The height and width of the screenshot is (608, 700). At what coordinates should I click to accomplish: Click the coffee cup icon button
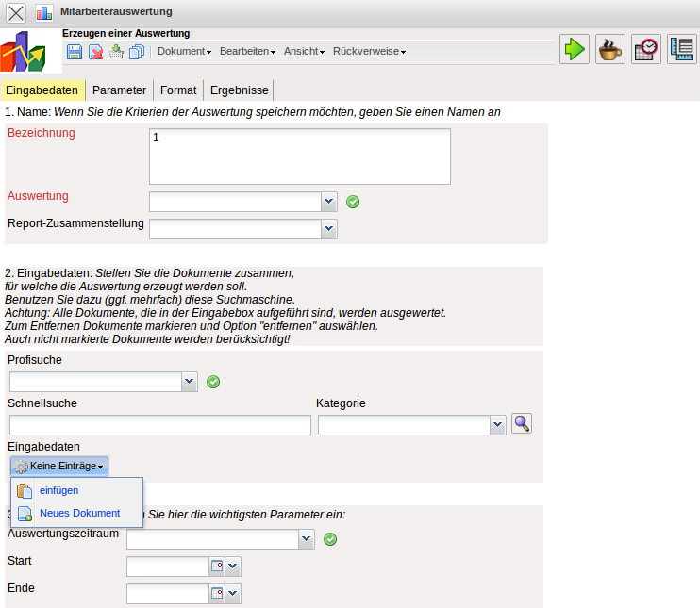(610, 49)
